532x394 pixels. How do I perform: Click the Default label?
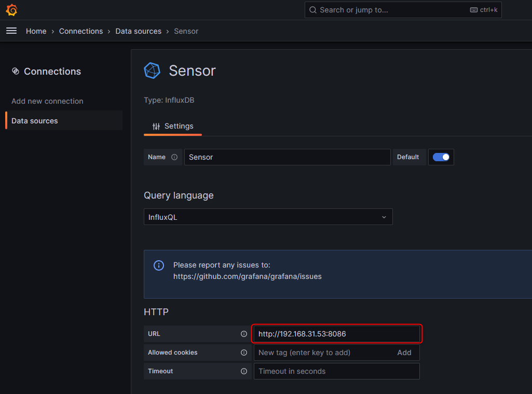point(408,157)
